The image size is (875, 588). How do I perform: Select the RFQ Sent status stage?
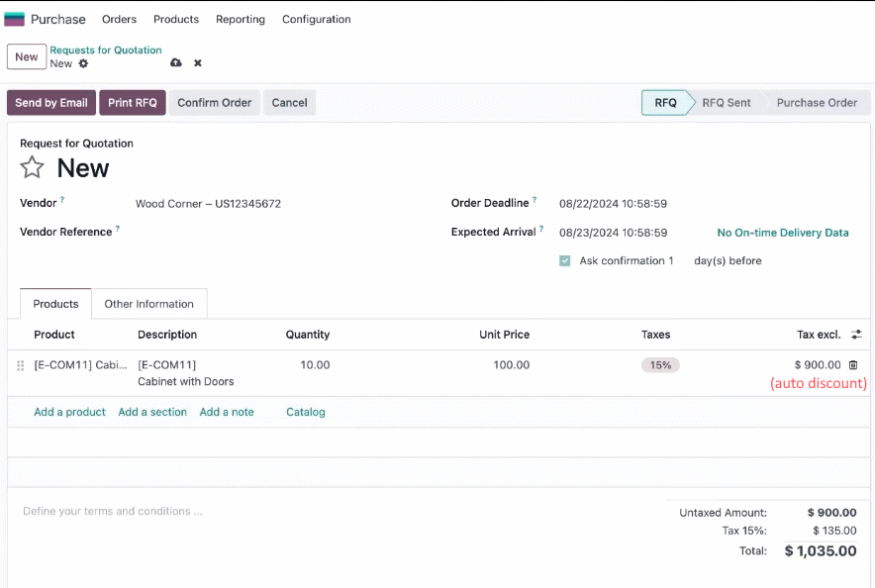coord(726,103)
